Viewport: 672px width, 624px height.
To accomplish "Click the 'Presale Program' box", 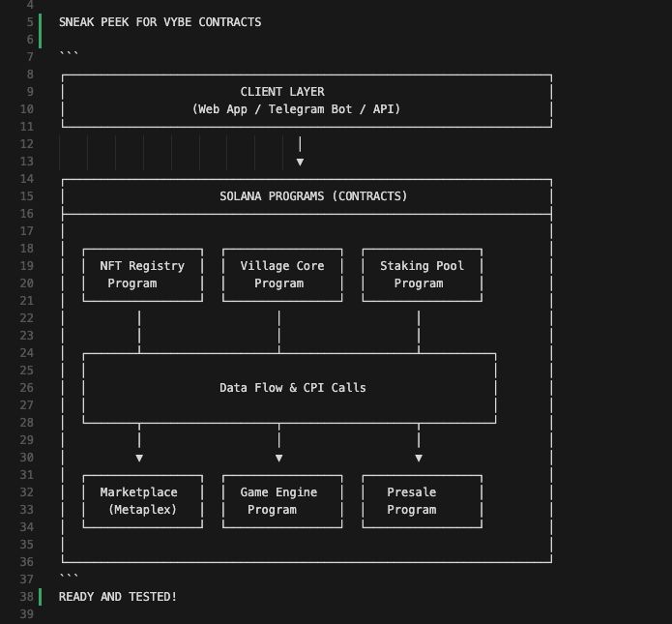I will click(x=423, y=501).
